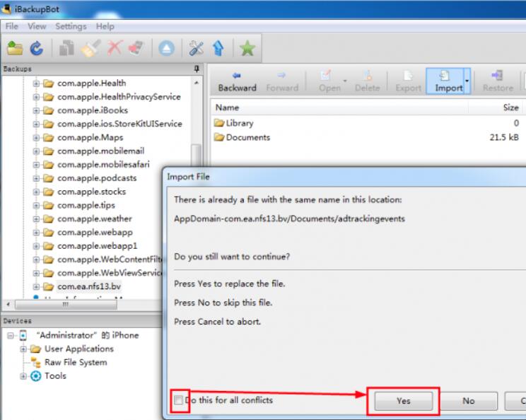
Task: Select com.apple.stocks folder
Action: click(92, 192)
